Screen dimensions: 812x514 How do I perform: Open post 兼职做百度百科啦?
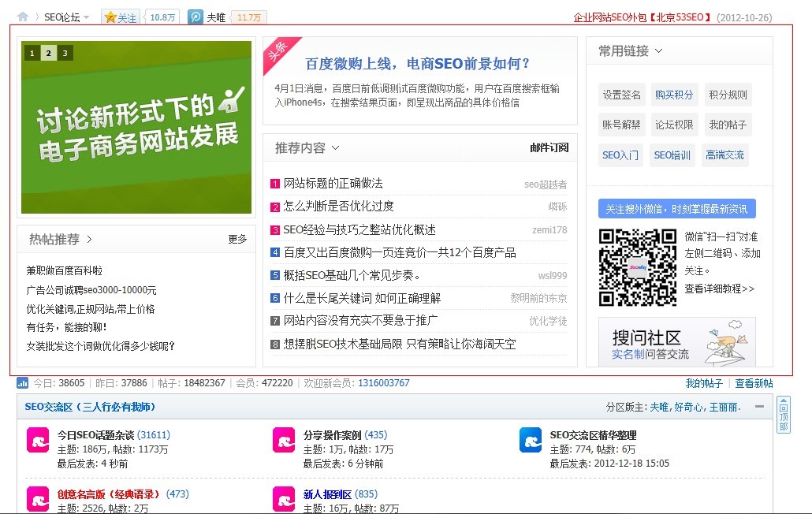coord(64,270)
